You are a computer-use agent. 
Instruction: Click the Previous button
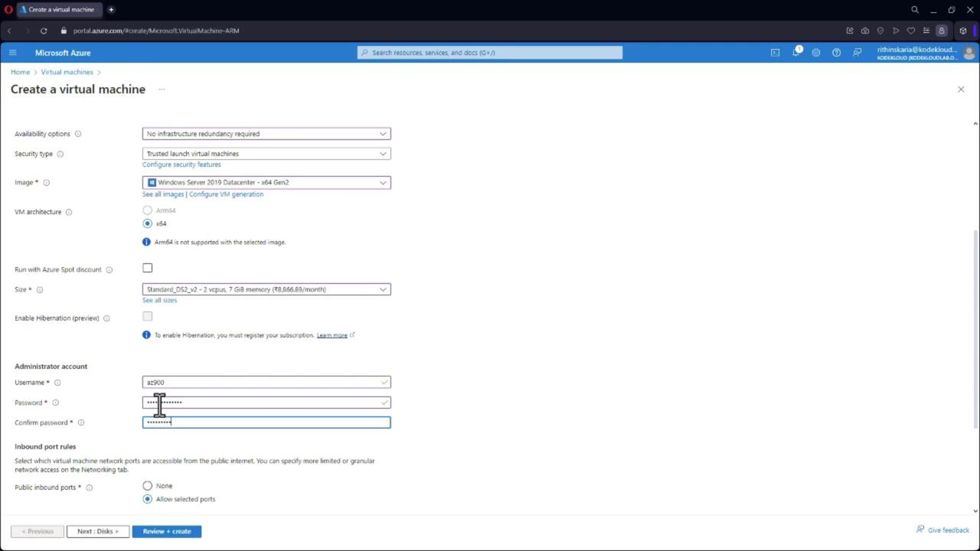point(38,531)
